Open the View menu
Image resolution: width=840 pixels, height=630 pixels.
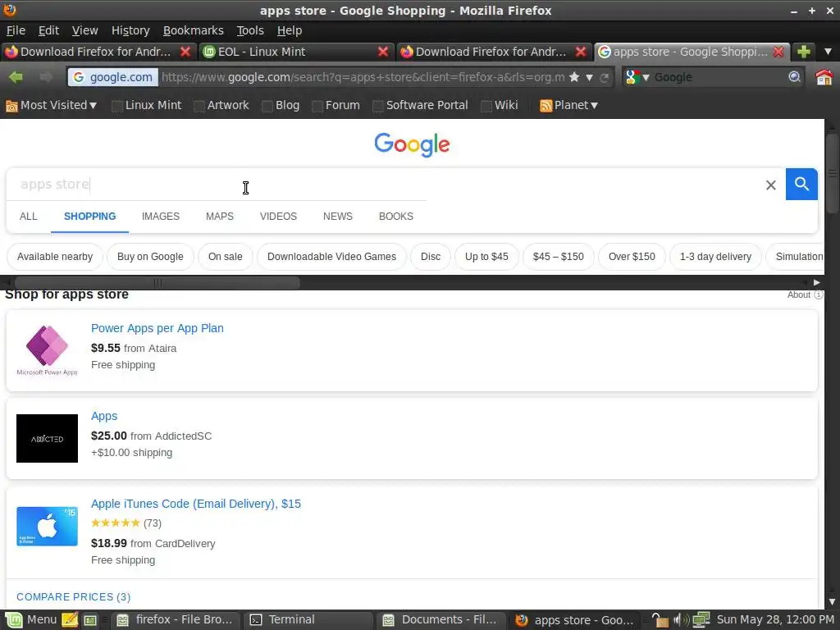(x=84, y=30)
